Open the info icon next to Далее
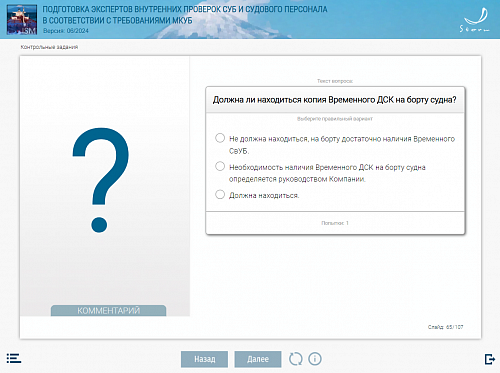The width and height of the screenshot is (500, 373). 315,359
